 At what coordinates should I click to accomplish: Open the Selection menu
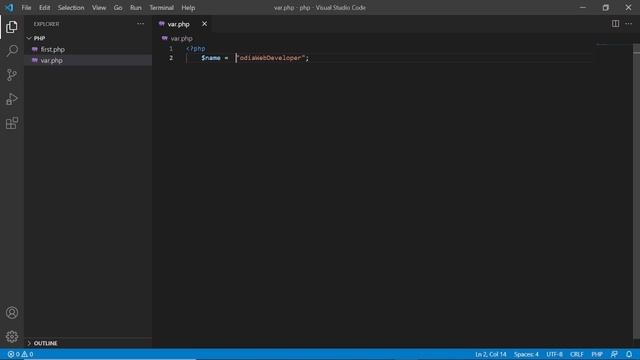[x=71, y=8]
